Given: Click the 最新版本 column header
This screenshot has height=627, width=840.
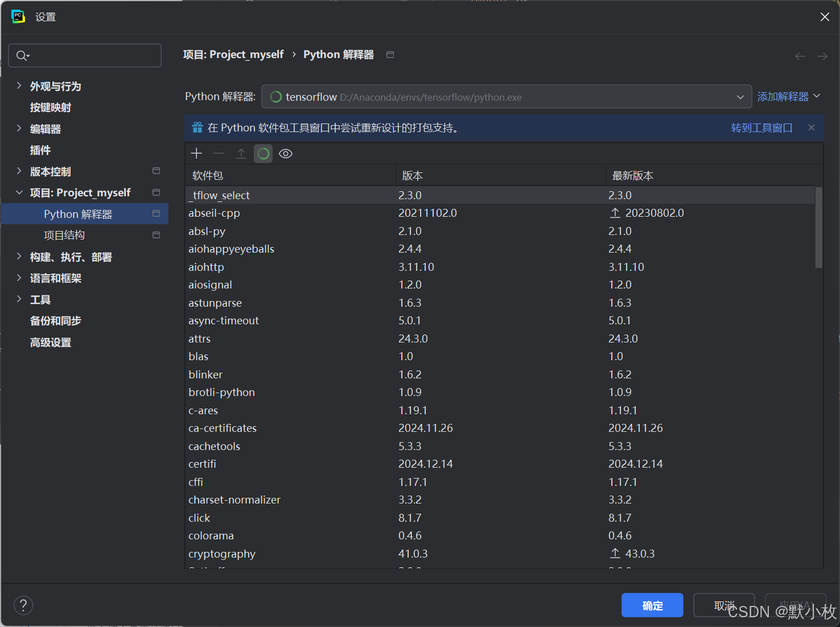Looking at the screenshot, I should pyautogui.click(x=714, y=176).
